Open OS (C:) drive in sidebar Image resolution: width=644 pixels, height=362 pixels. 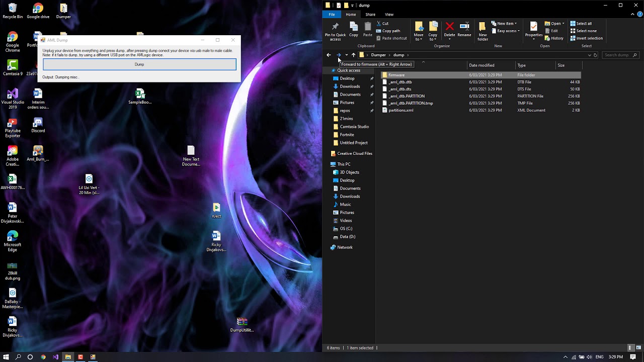[x=346, y=229]
